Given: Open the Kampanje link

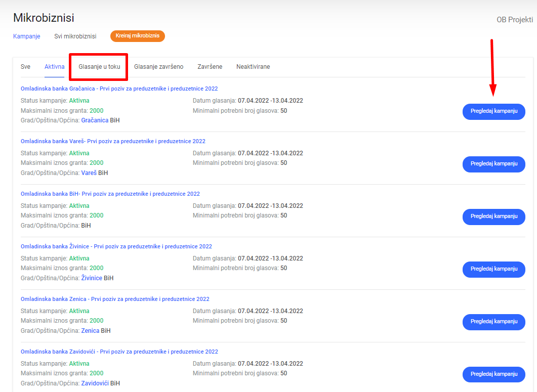Looking at the screenshot, I should tap(26, 36).
